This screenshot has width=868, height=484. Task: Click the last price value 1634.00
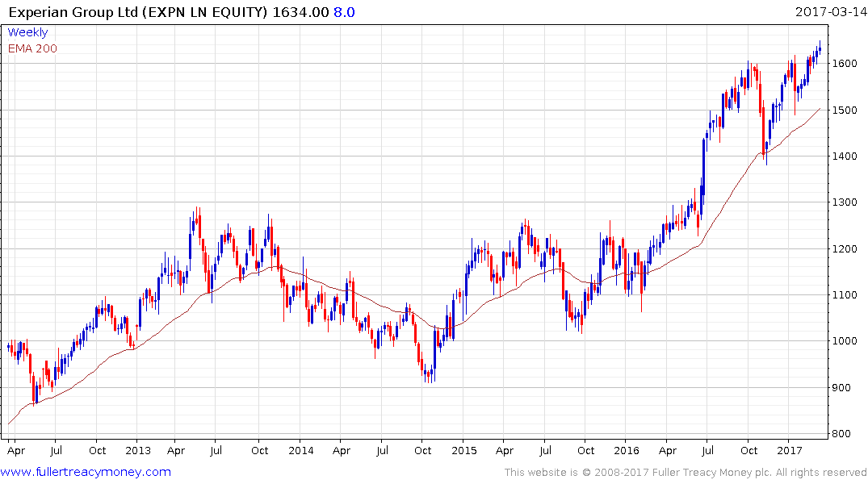pyautogui.click(x=300, y=11)
